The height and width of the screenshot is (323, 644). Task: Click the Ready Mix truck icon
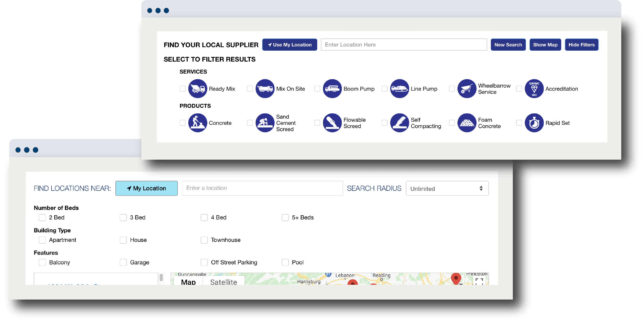point(198,89)
